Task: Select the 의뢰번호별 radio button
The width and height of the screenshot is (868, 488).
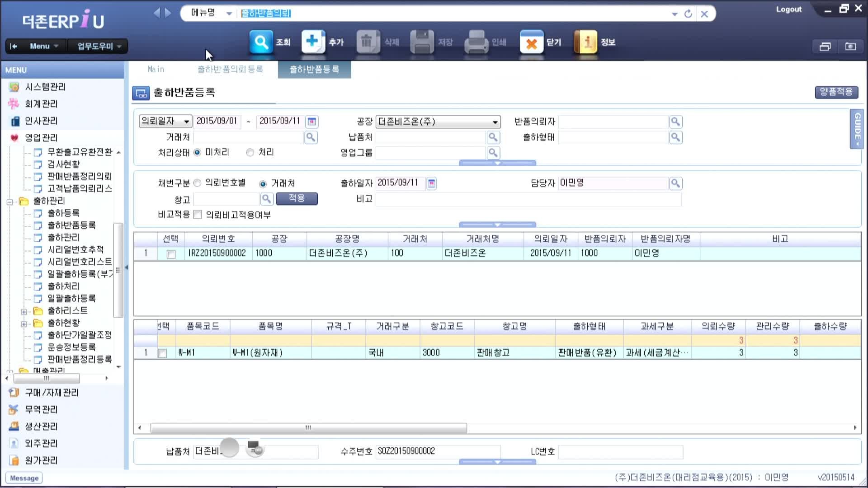Action: click(x=197, y=183)
